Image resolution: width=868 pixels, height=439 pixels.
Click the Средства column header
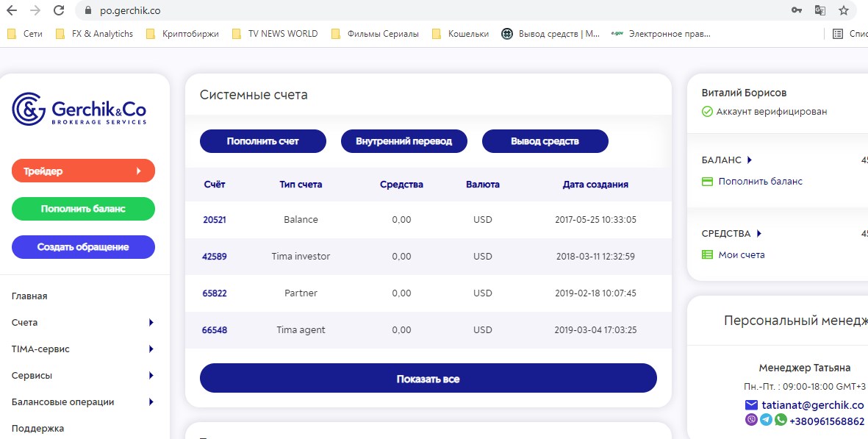coord(402,185)
